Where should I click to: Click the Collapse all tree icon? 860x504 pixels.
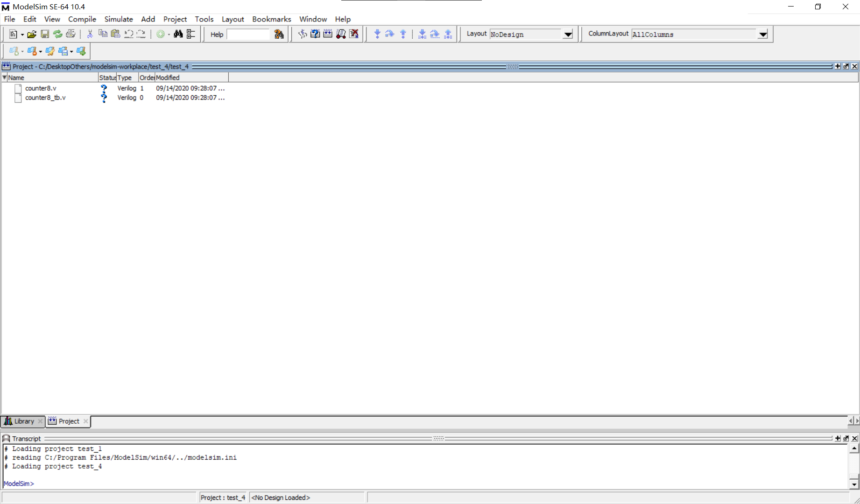click(x=191, y=34)
